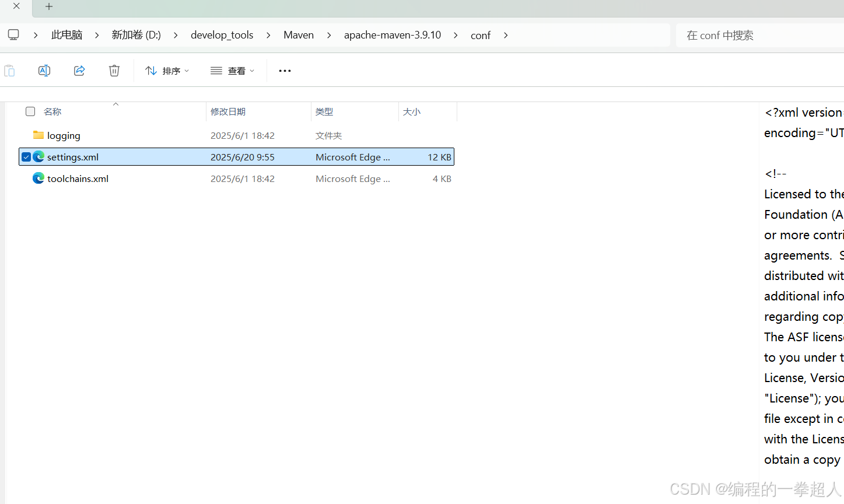Screen dimensions: 844x504
Task: Click the logging folder icon
Action: pyautogui.click(x=38, y=135)
